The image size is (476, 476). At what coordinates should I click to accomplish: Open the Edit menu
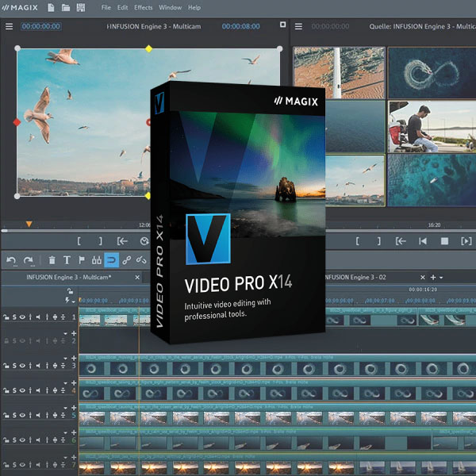pyautogui.click(x=123, y=8)
